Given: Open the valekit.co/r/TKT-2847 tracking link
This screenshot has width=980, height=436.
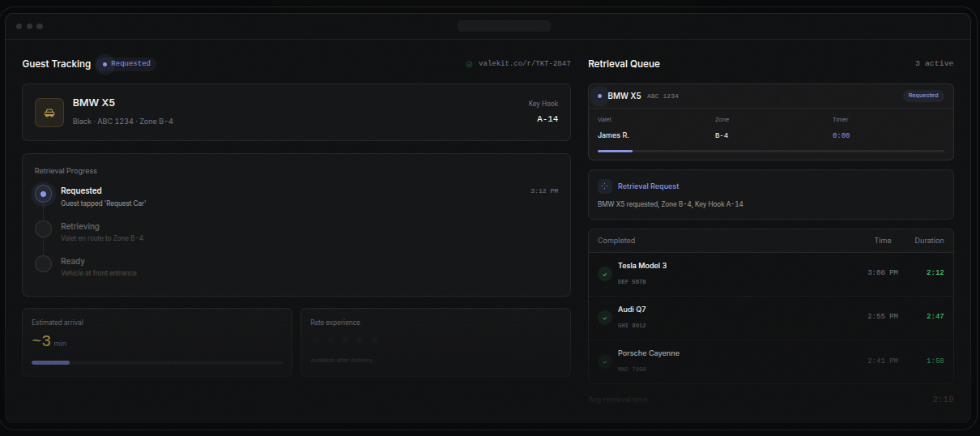Looking at the screenshot, I should coord(524,63).
